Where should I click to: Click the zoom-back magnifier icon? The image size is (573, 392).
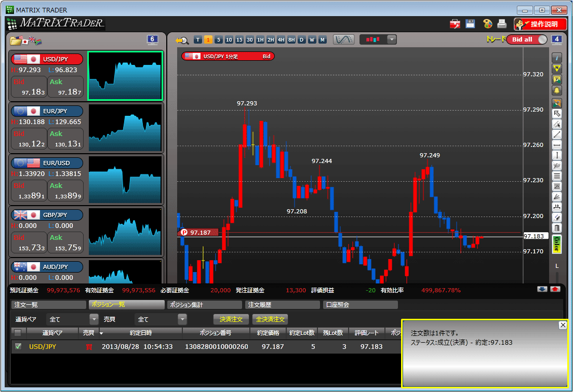pyautogui.click(x=182, y=40)
